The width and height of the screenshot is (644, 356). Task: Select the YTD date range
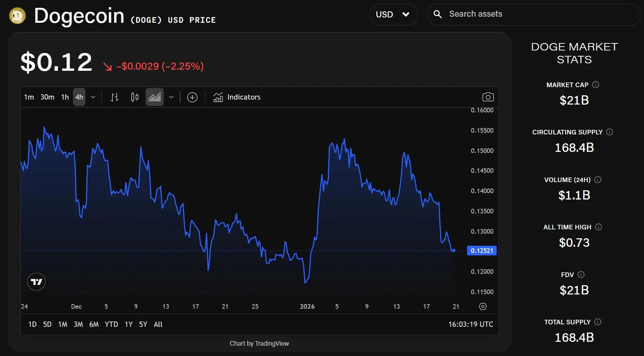tap(111, 324)
